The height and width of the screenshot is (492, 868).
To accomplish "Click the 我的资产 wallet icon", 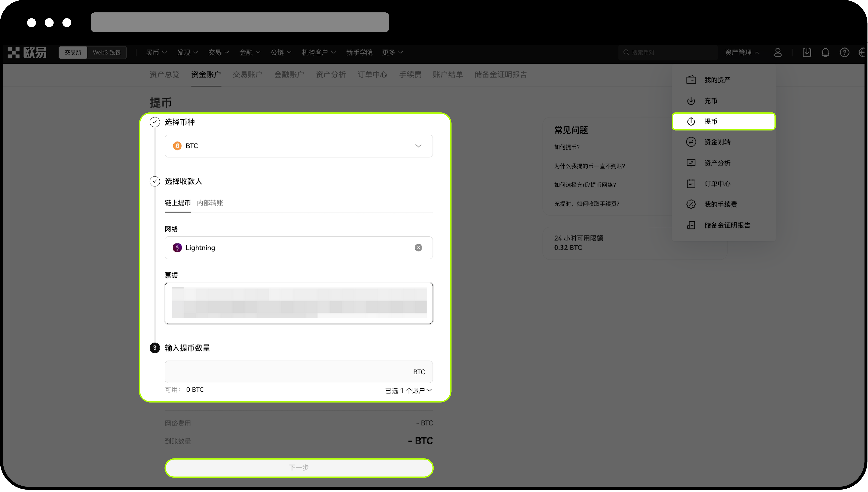I will click(691, 80).
